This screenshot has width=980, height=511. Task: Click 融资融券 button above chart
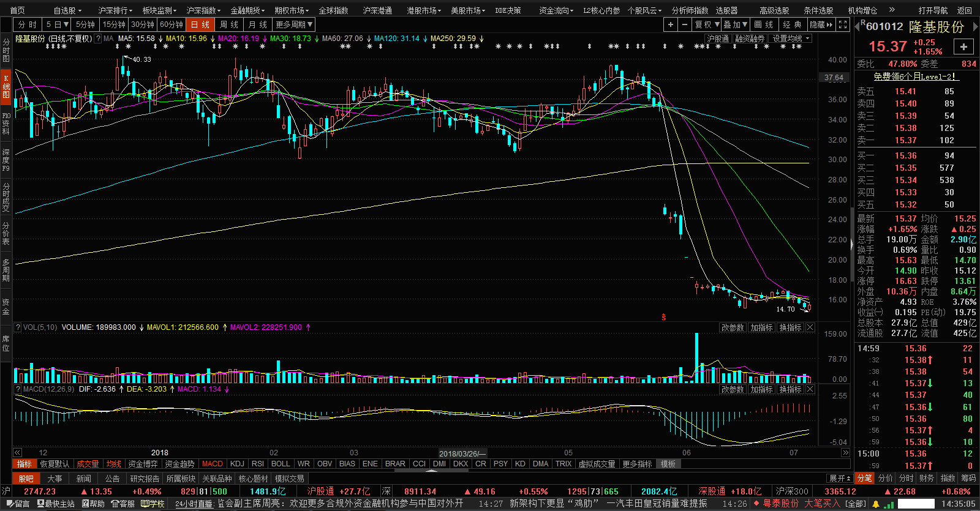click(750, 39)
